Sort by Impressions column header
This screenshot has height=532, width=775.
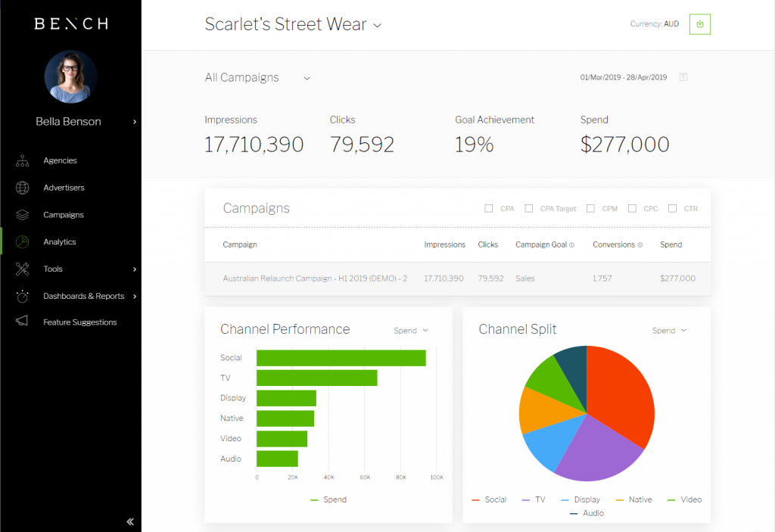pos(445,244)
